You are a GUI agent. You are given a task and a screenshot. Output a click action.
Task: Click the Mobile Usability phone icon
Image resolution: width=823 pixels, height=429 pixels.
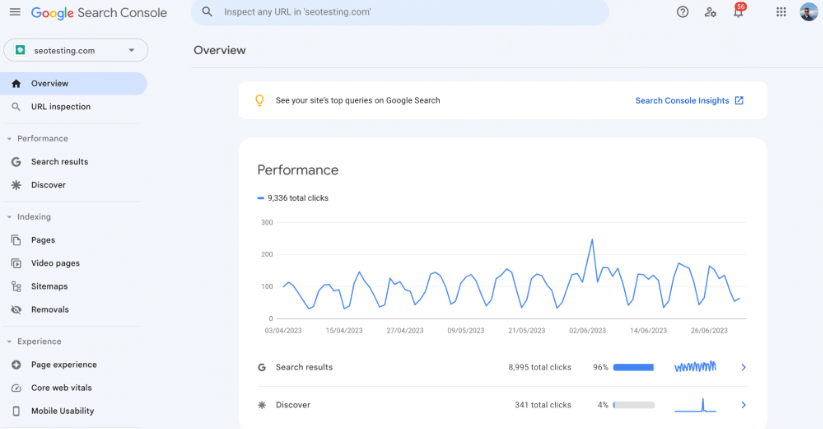(16, 411)
